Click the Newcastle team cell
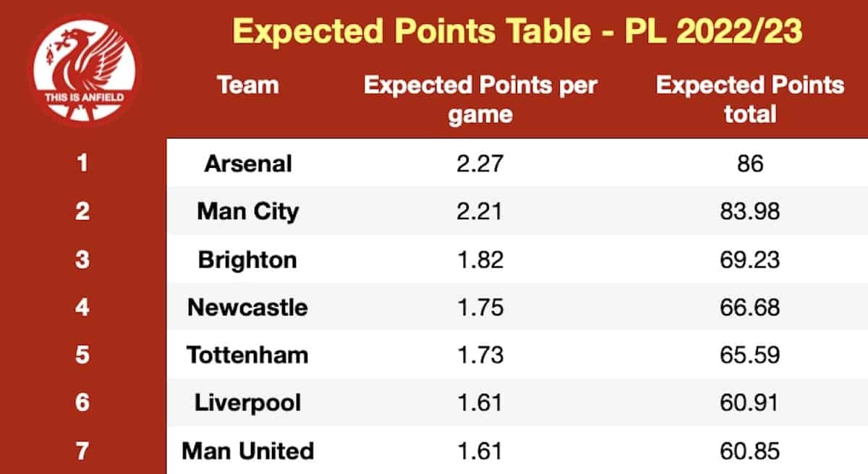Viewport: 868px width, 474px height. click(x=248, y=307)
